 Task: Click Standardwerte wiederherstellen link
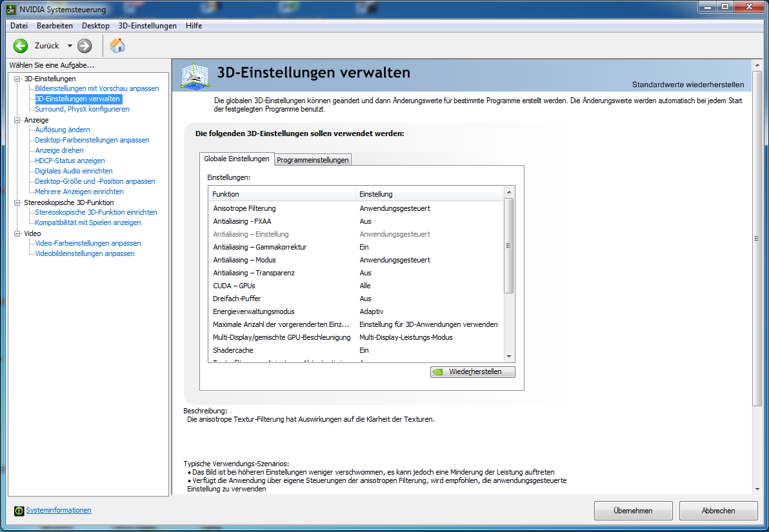[688, 84]
